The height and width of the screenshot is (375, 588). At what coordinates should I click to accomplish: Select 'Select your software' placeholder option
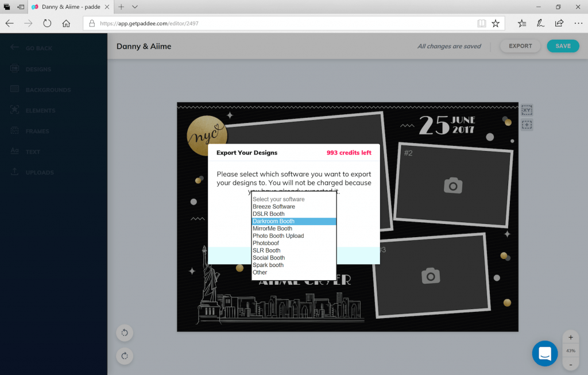(293, 199)
